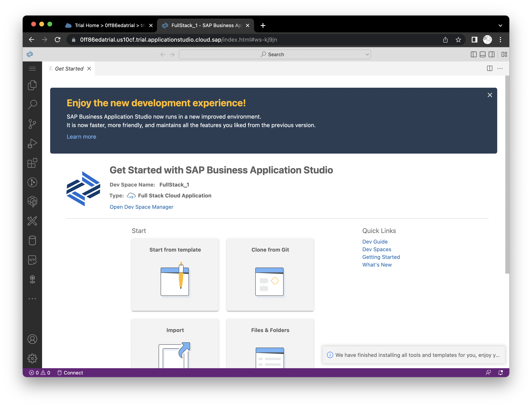Viewport: 532px width, 407px height.
Task: Click the Open Dev Space Manager link
Action: click(141, 207)
